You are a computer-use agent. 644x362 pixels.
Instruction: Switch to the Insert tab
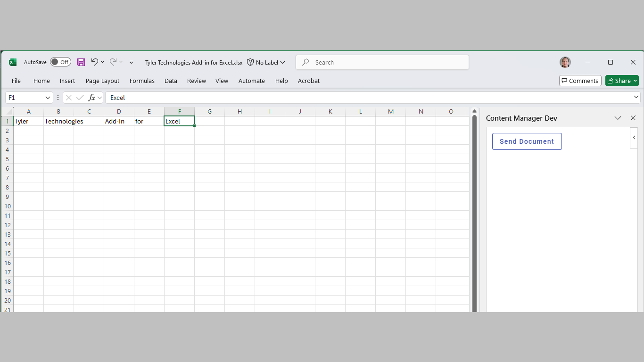coord(67,81)
